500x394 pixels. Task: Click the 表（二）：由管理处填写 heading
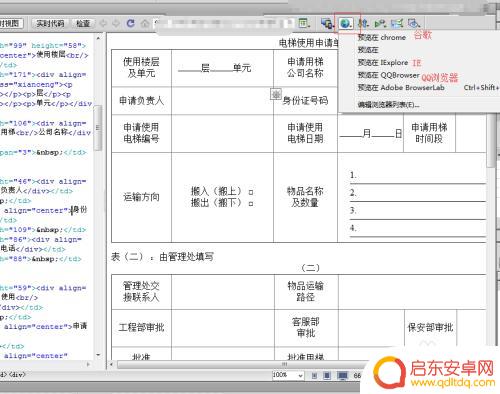click(162, 257)
